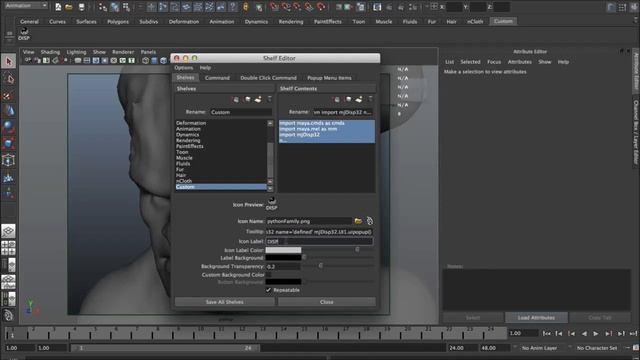
Task: Open No Anim Layer dropdown
Action: coord(539,348)
